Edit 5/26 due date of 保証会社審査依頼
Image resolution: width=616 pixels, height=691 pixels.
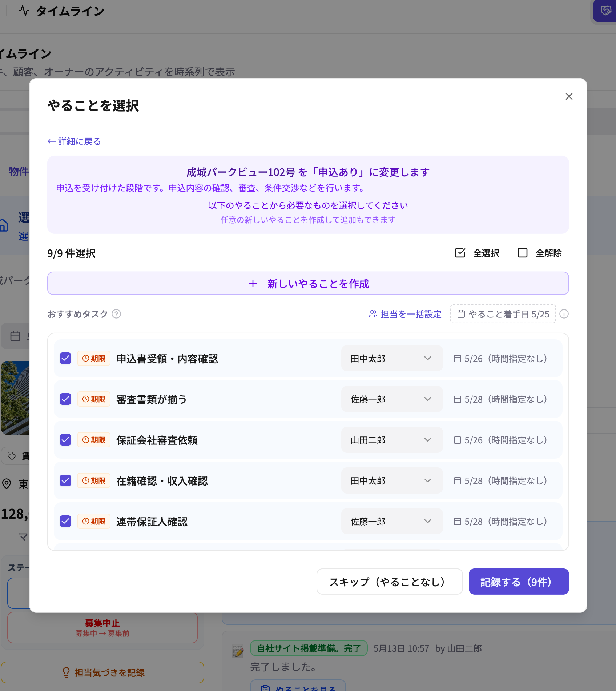500,440
